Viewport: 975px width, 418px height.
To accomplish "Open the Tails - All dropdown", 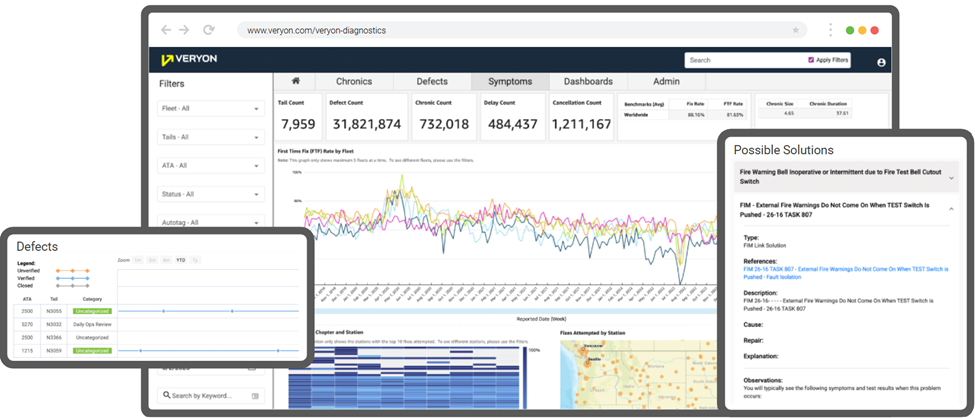I will point(211,137).
